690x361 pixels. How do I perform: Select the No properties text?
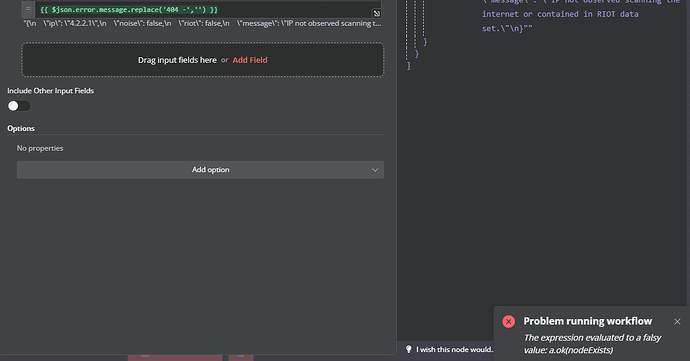tap(40, 148)
